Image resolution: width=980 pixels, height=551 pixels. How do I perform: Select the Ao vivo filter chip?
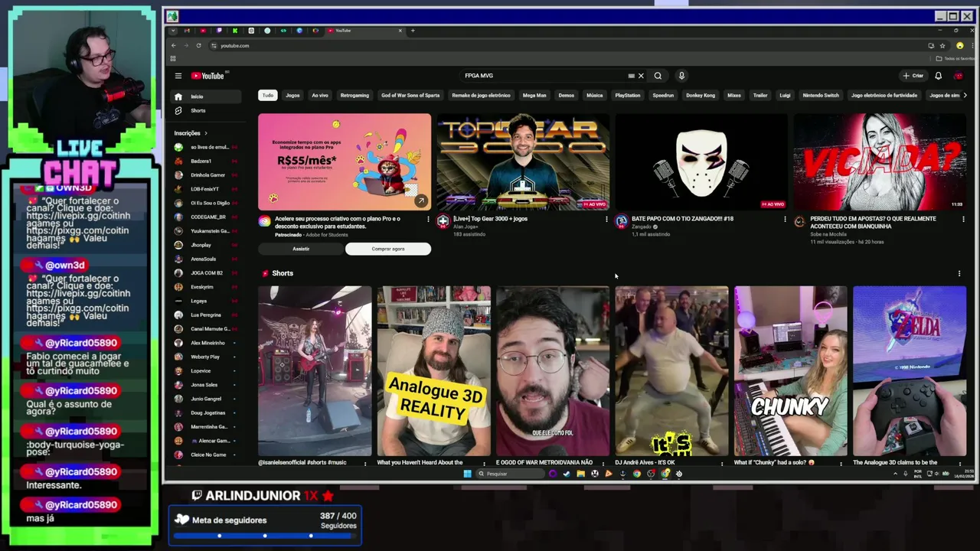[320, 96]
